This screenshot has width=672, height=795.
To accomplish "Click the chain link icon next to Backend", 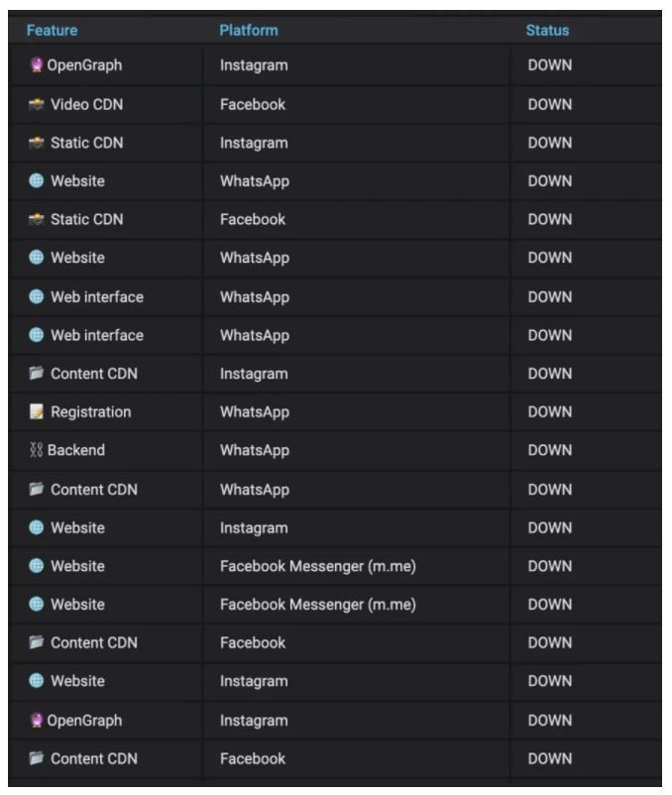I will [36, 450].
